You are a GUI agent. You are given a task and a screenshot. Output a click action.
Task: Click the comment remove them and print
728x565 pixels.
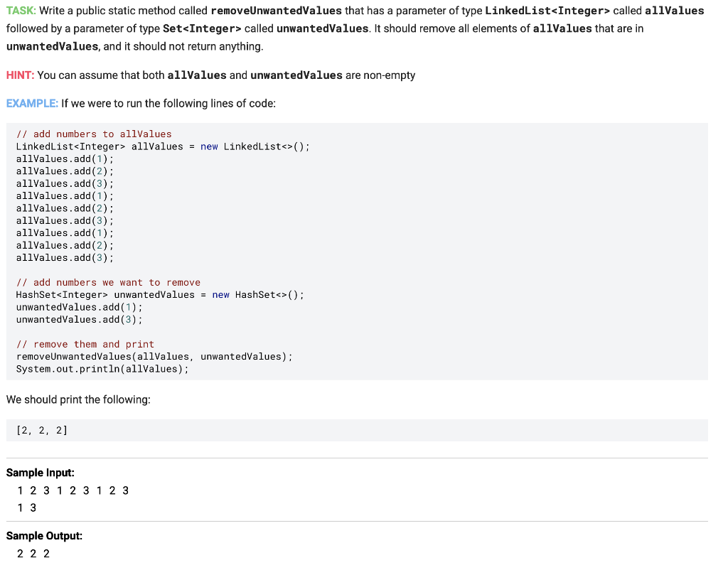point(85,344)
